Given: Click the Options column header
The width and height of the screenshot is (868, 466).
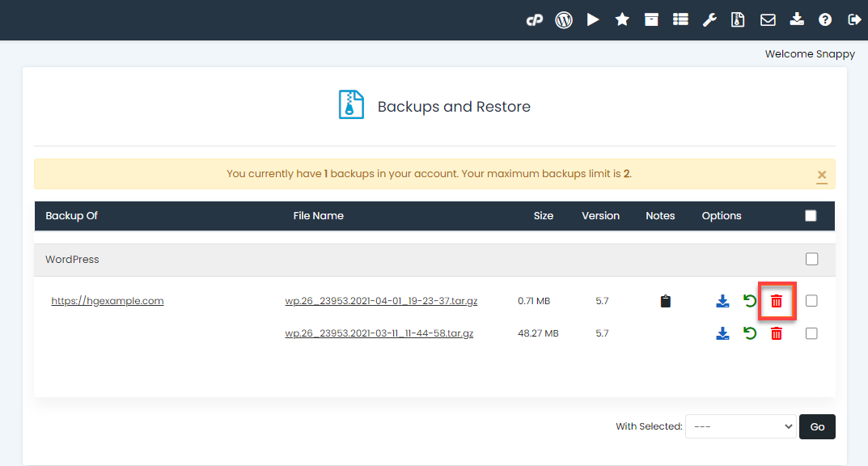Looking at the screenshot, I should pos(722,216).
